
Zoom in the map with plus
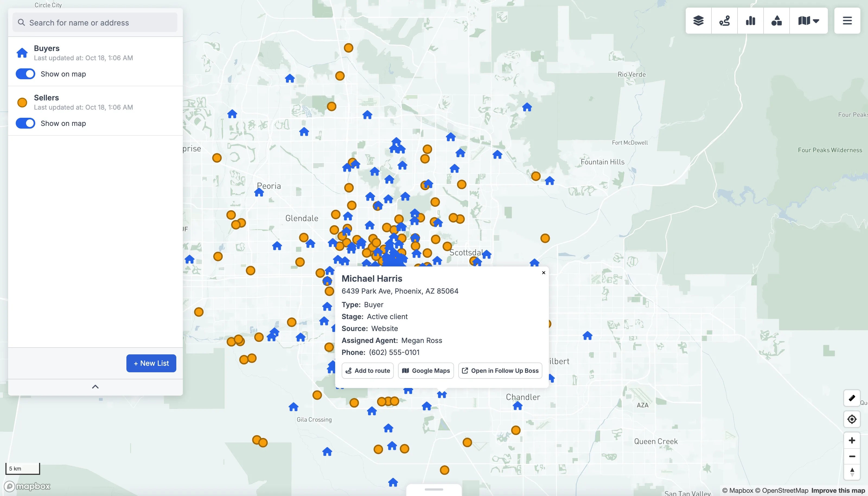[852, 440]
